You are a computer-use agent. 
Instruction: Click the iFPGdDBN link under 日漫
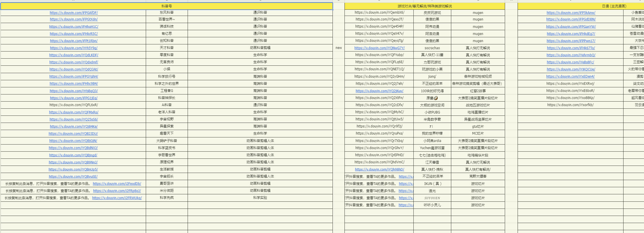571,19
